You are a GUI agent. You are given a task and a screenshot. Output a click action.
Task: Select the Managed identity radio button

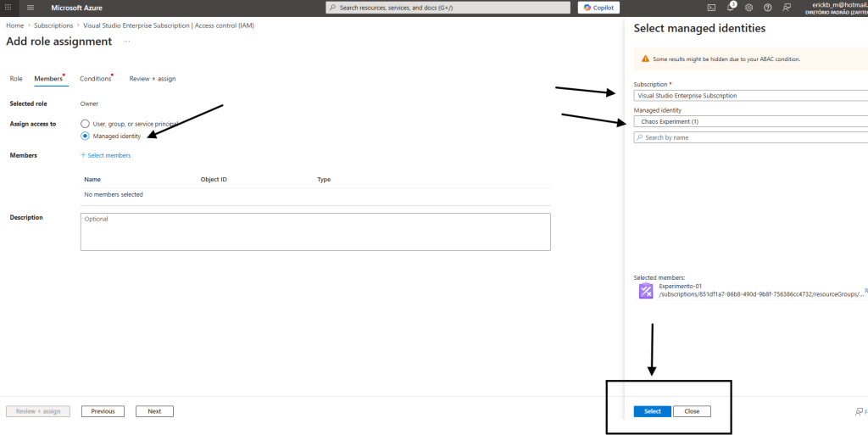(x=85, y=136)
